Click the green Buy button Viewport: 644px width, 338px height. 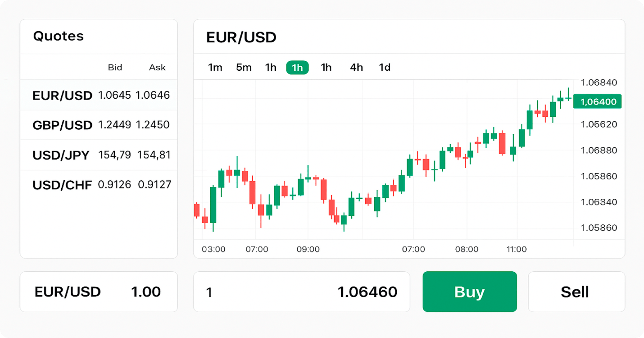pos(469,292)
